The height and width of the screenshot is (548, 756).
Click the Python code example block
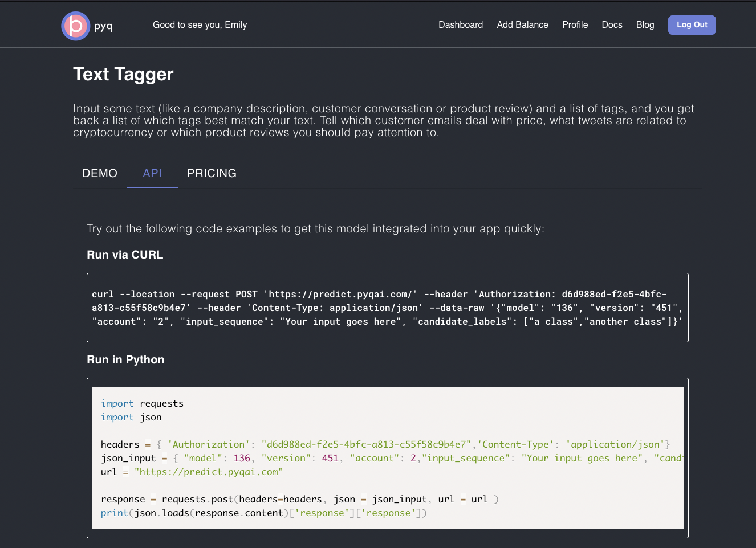388,458
